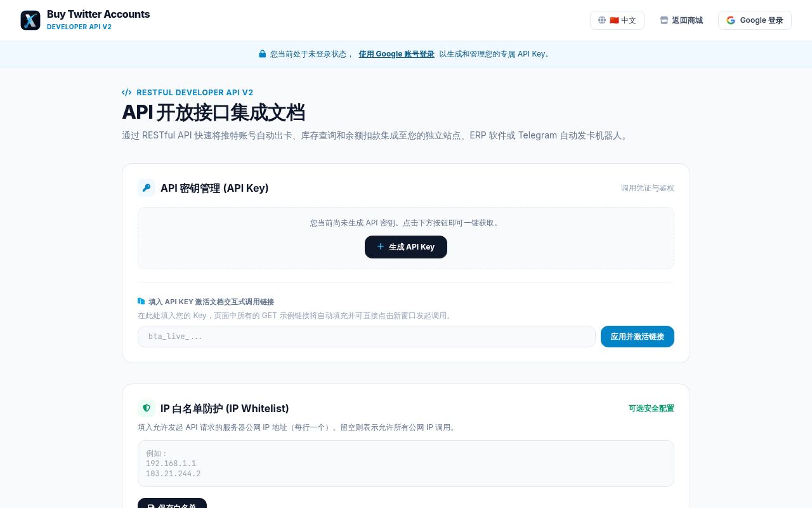Viewport: 812px width, 508px height.
Task: Click the DEVELOPER API V2 subtitle
Action: click(x=79, y=27)
